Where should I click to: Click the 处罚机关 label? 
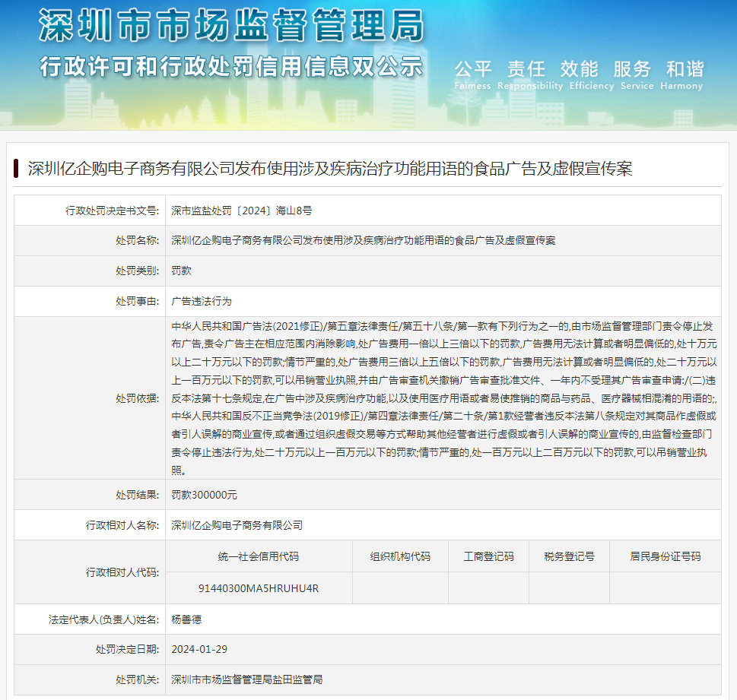tap(137, 679)
